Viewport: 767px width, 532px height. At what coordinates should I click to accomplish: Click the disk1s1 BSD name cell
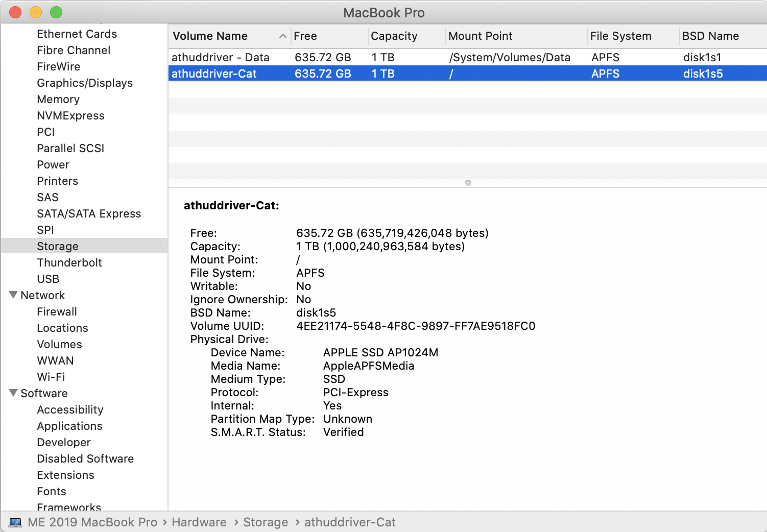(x=702, y=57)
